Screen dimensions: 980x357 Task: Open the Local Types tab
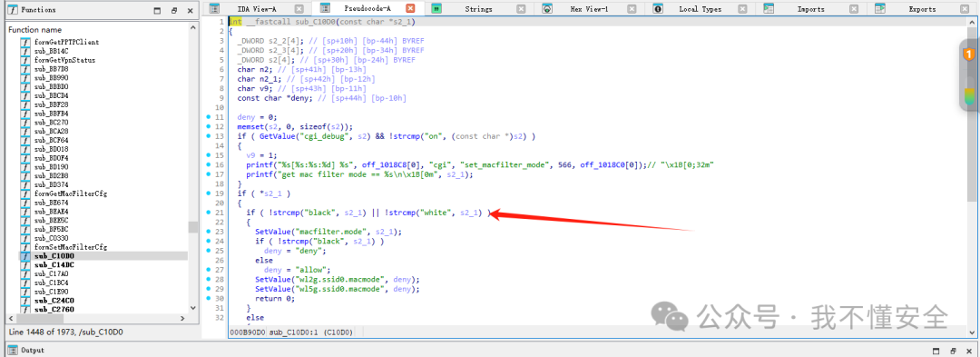click(x=700, y=9)
